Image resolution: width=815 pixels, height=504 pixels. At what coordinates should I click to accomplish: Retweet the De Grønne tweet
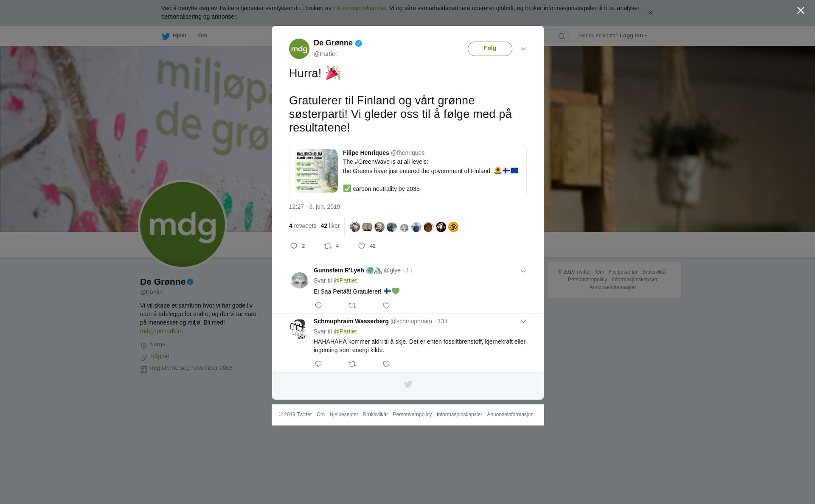(328, 246)
